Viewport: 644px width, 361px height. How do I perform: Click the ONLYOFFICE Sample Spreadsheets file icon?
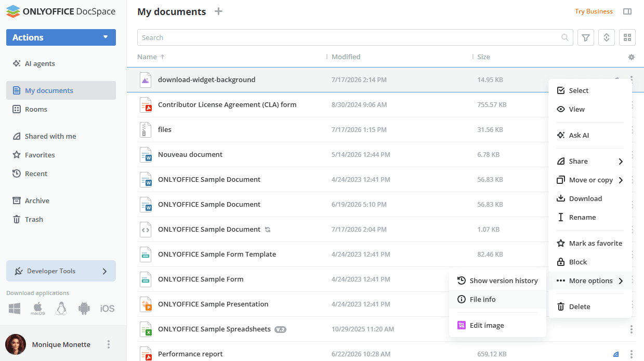pos(146,329)
